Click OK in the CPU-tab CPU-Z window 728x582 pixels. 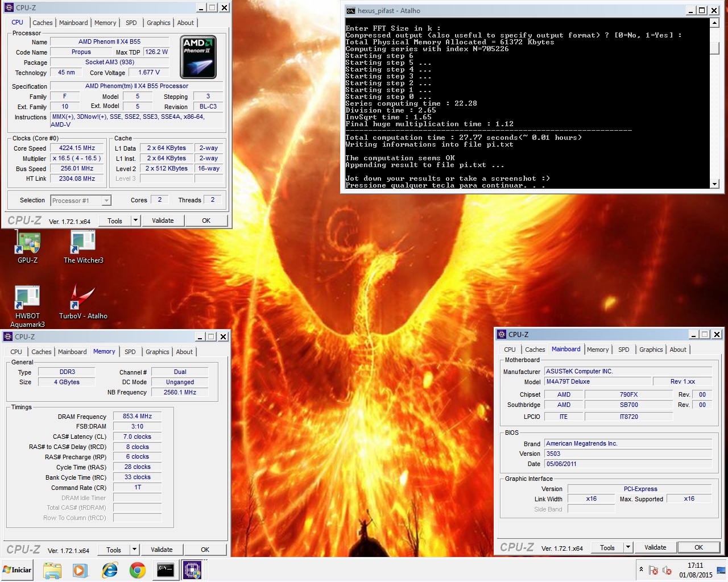pos(206,221)
